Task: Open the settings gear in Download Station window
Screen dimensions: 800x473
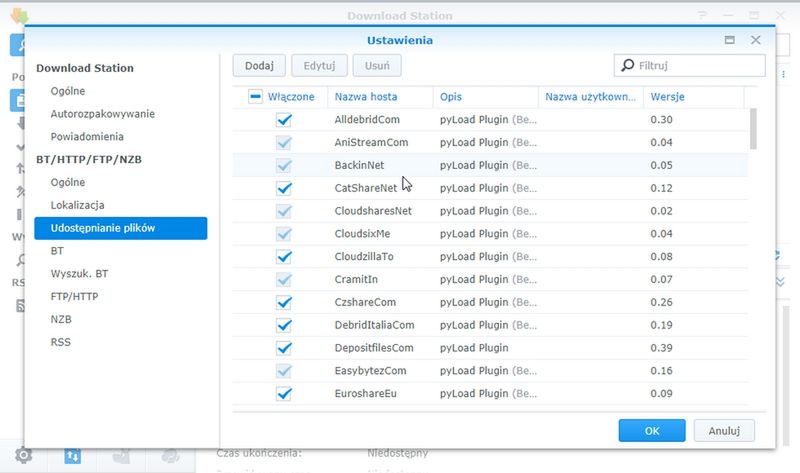Action: coord(23,455)
